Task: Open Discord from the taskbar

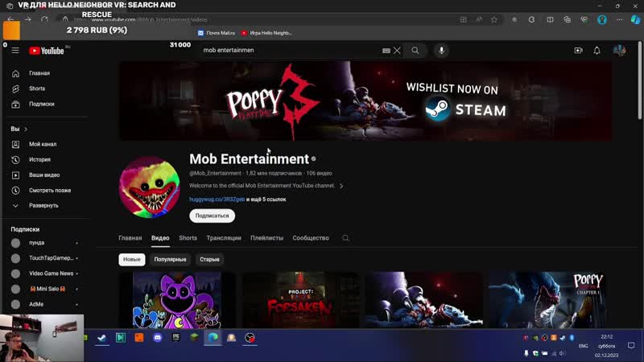Action: point(157,338)
